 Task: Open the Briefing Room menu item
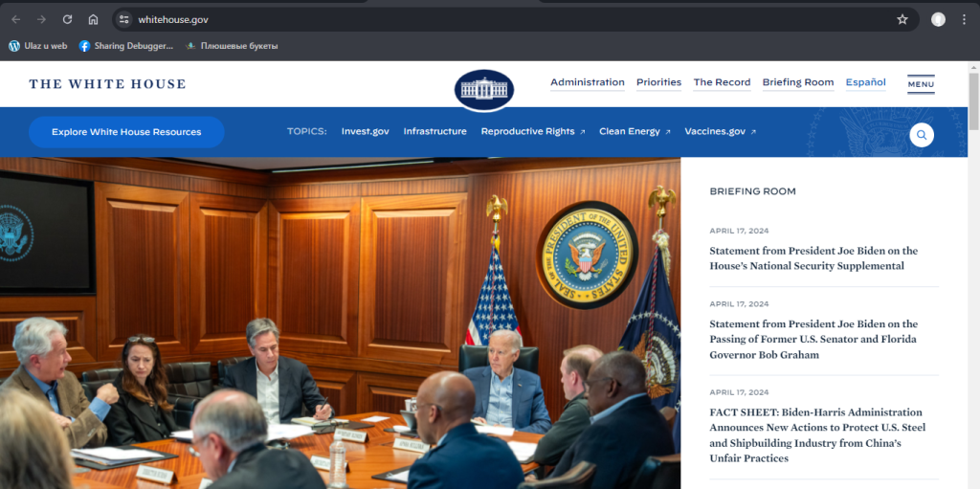(x=797, y=82)
